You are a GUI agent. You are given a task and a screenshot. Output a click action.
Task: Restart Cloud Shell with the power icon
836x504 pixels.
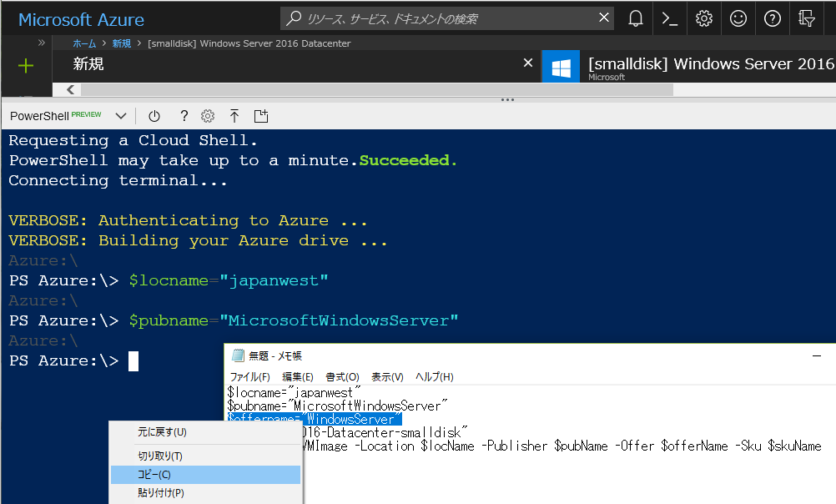pyautogui.click(x=154, y=116)
